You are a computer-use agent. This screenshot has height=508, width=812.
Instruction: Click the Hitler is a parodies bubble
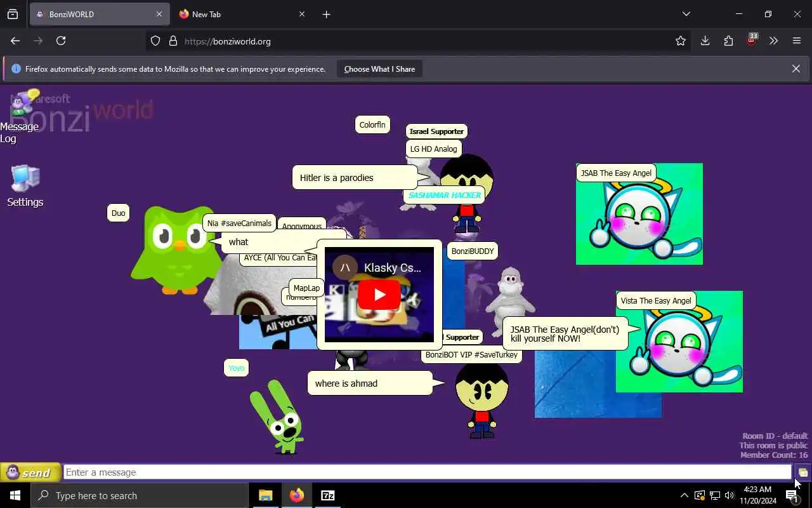click(355, 178)
